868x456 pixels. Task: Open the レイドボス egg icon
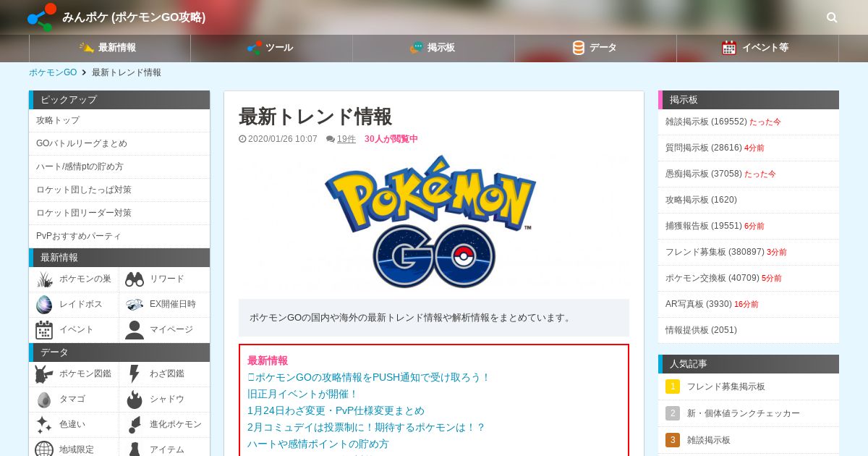pos(44,305)
